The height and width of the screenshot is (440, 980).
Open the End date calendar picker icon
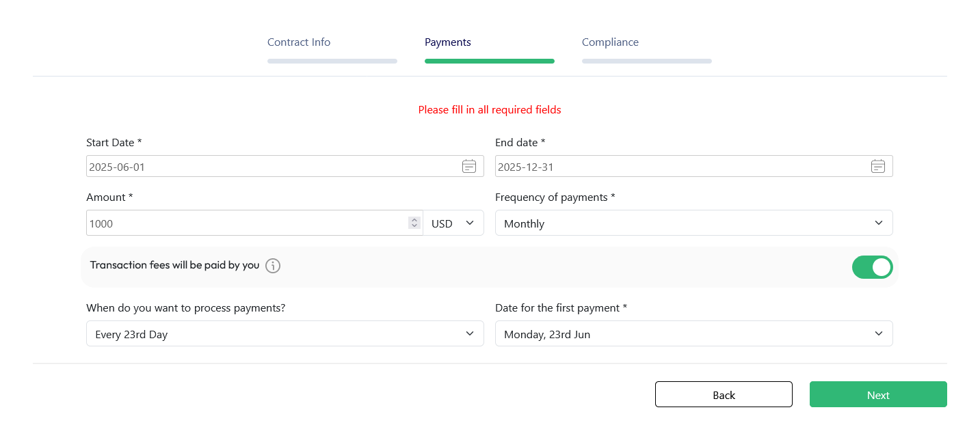[x=878, y=166]
